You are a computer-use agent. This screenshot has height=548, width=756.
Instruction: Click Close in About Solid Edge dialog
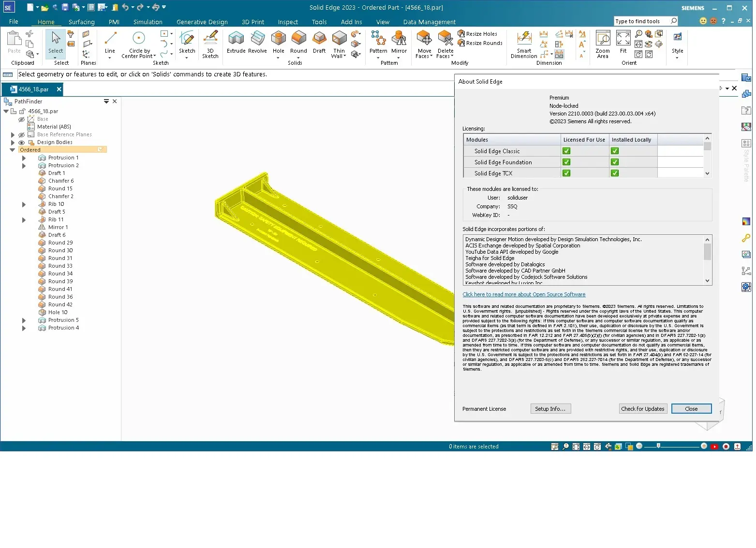pos(691,409)
